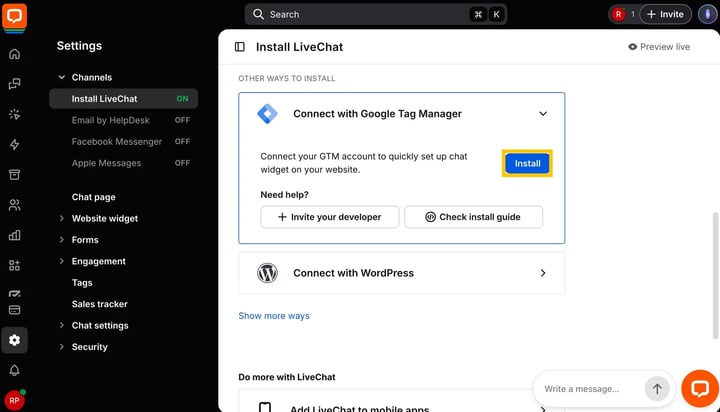Click the ON status next to Install LiveChat
This screenshot has width=720, height=412.
coord(182,99)
